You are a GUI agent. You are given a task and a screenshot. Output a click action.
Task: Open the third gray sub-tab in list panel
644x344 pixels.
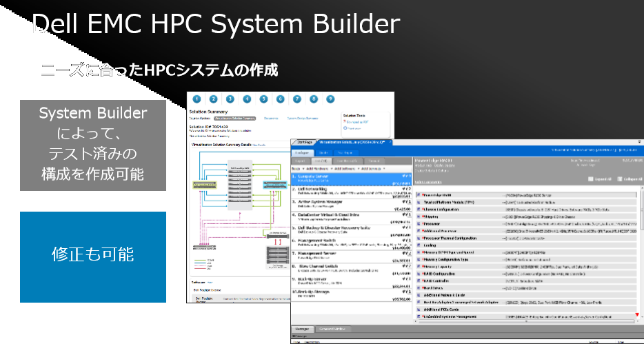348,161
